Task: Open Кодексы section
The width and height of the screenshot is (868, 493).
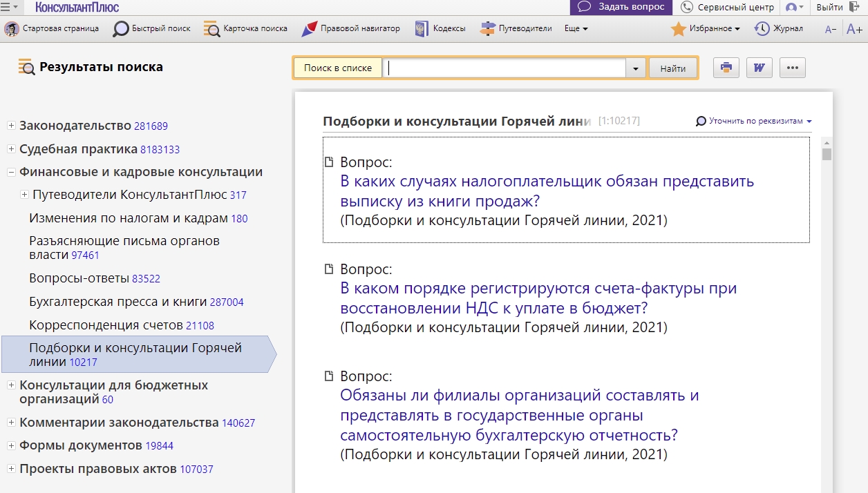Action: 440,29
